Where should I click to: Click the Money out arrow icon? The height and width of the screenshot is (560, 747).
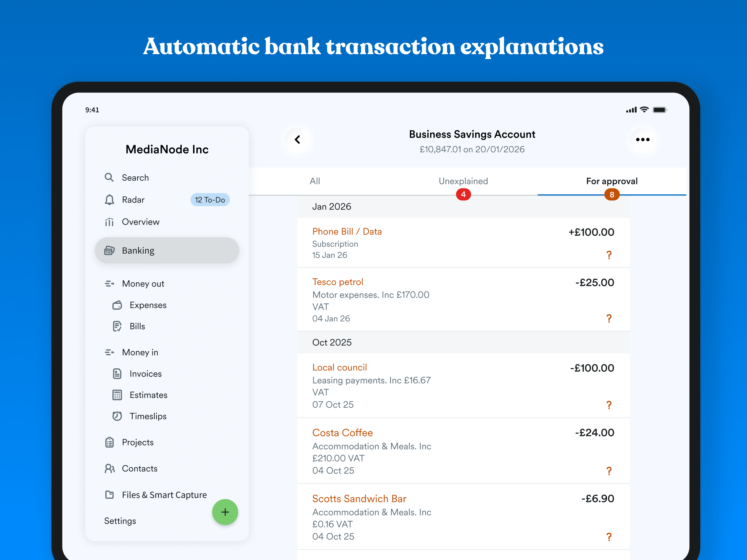point(109,284)
